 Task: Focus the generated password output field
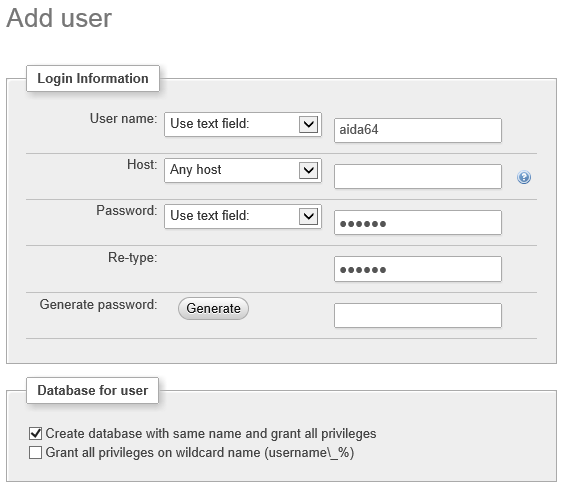coord(418,315)
